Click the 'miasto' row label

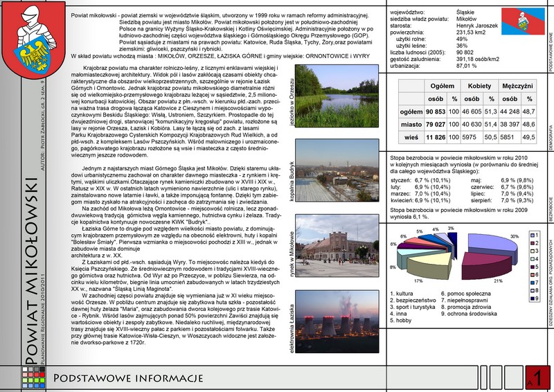(411, 125)
